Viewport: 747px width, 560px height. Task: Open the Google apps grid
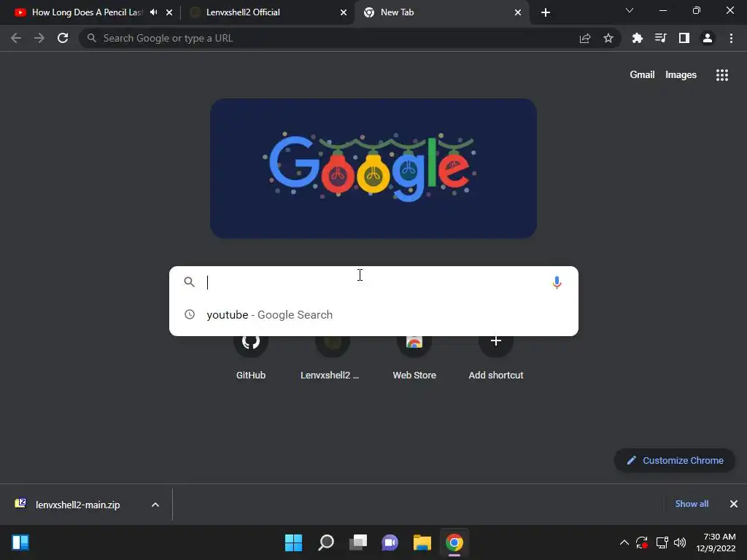pyautogui.click(x=722, y=75)
